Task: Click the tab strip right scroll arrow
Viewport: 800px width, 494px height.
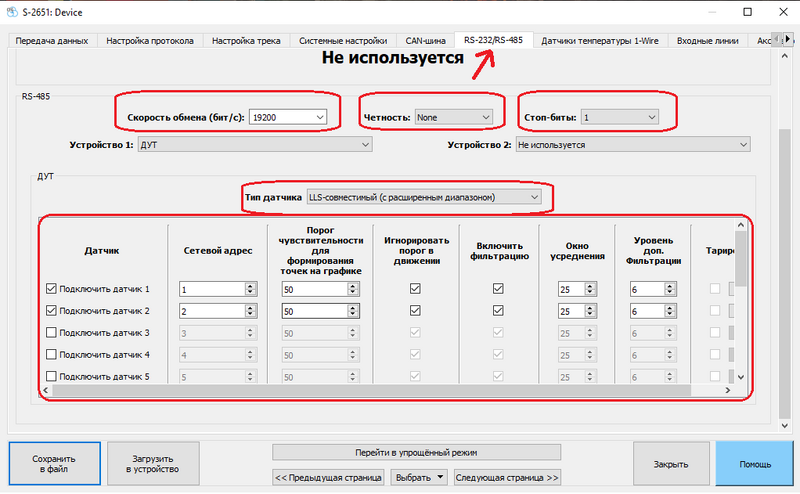Action: (788, 39)
